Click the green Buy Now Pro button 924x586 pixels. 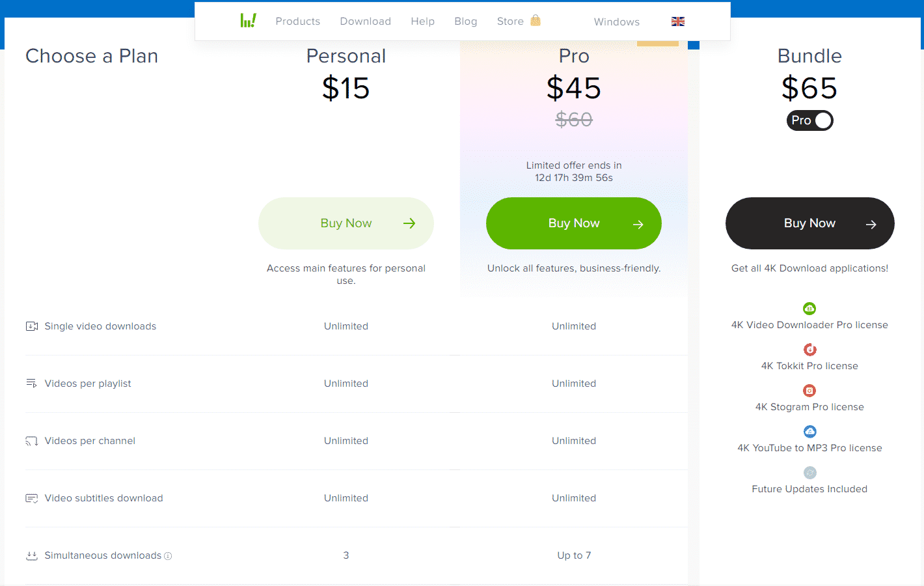click(574, 223)
